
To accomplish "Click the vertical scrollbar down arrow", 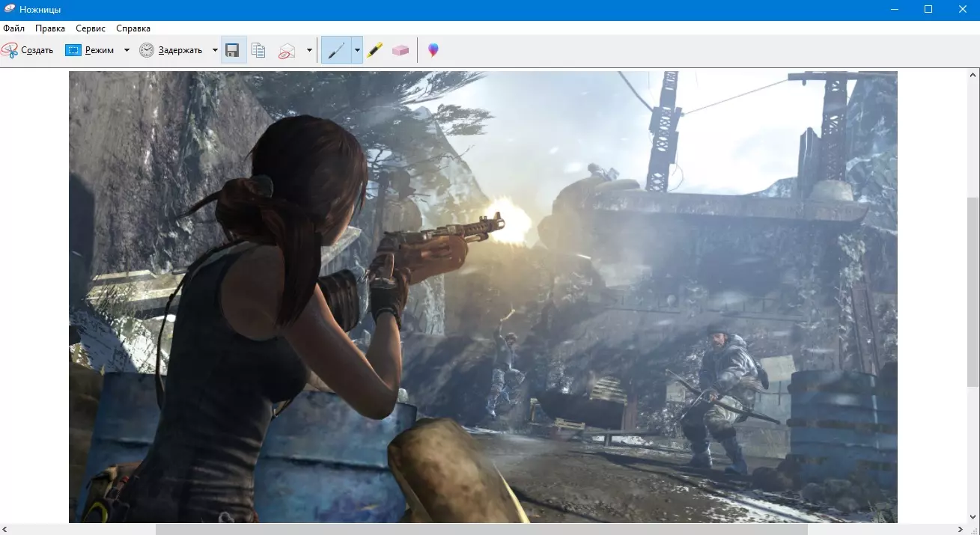I will (973, 516).
